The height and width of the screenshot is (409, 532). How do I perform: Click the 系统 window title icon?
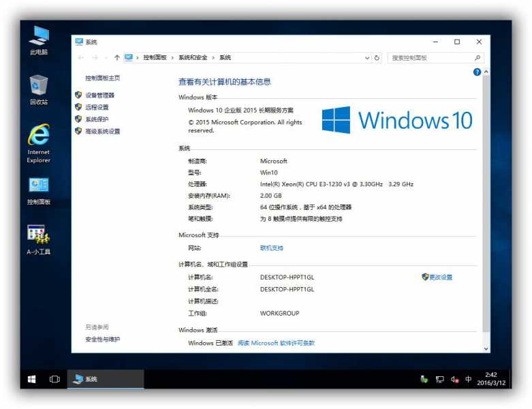point(79,42)
